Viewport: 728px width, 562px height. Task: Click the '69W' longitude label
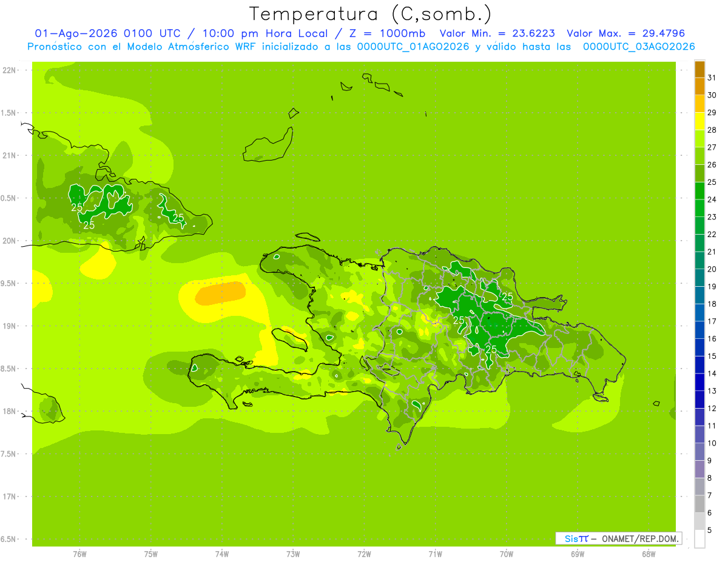click(578, 554)
